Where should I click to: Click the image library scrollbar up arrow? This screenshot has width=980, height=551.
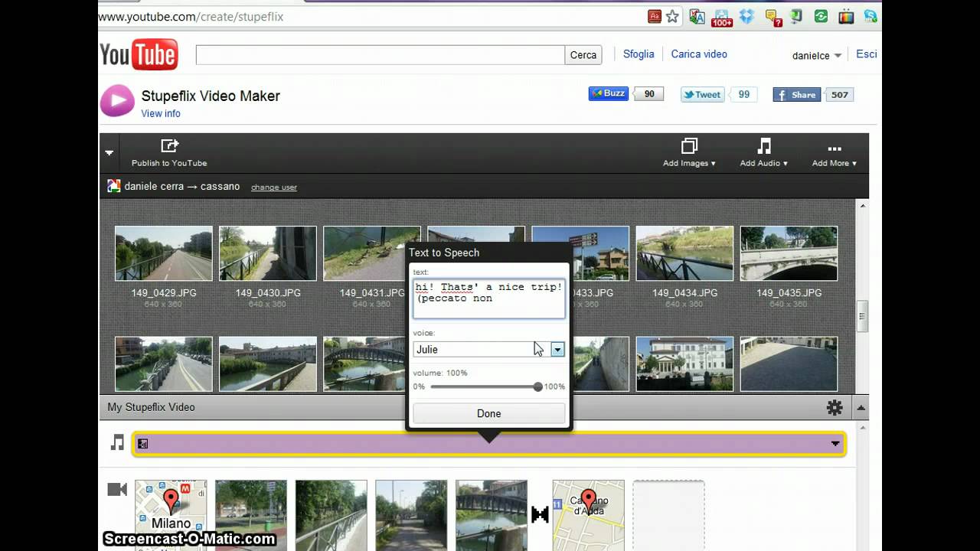click(x=863, y=205)
